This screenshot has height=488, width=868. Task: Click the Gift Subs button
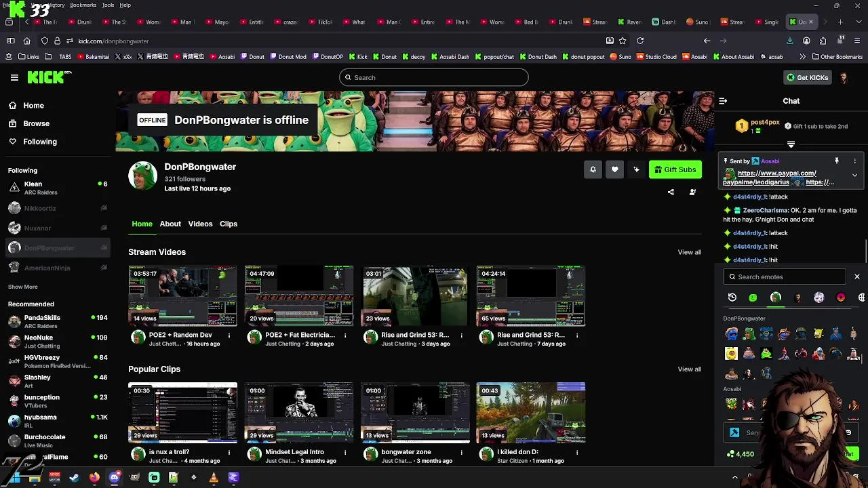pyautogui.click(x=675, y=169)
